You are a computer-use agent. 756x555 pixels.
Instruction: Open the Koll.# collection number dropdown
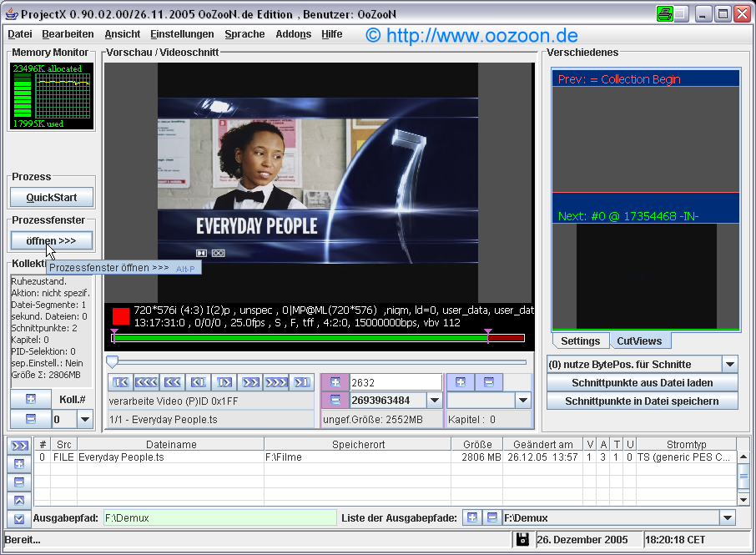pyautogui.click(x=85, y=420)
